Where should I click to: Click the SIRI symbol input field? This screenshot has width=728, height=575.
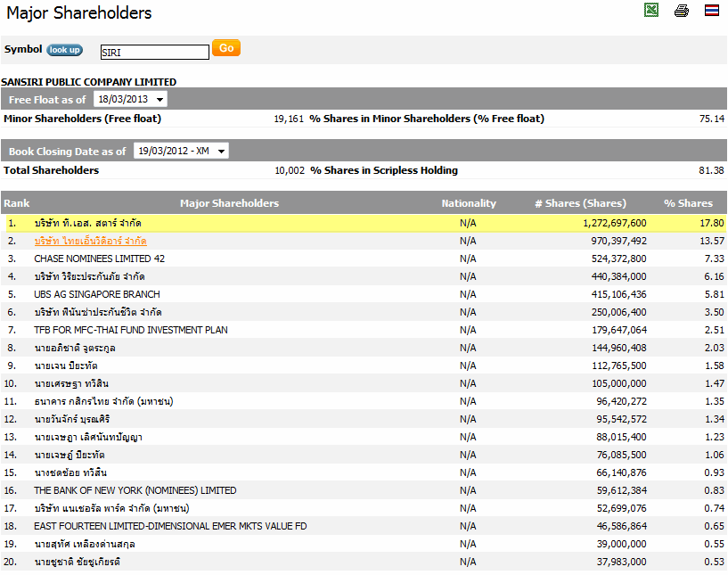(155, 52)
